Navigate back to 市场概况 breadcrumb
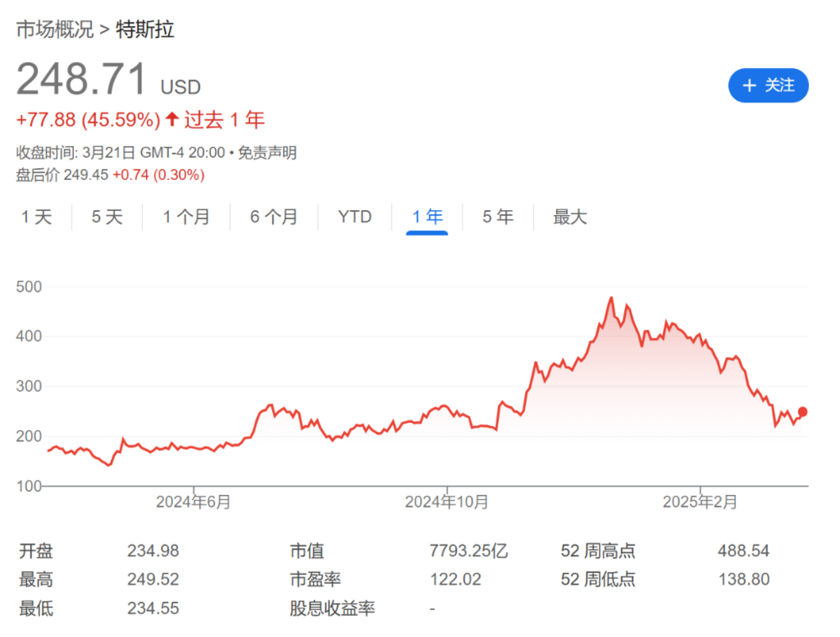840x637 pixels. coord(54,29)
